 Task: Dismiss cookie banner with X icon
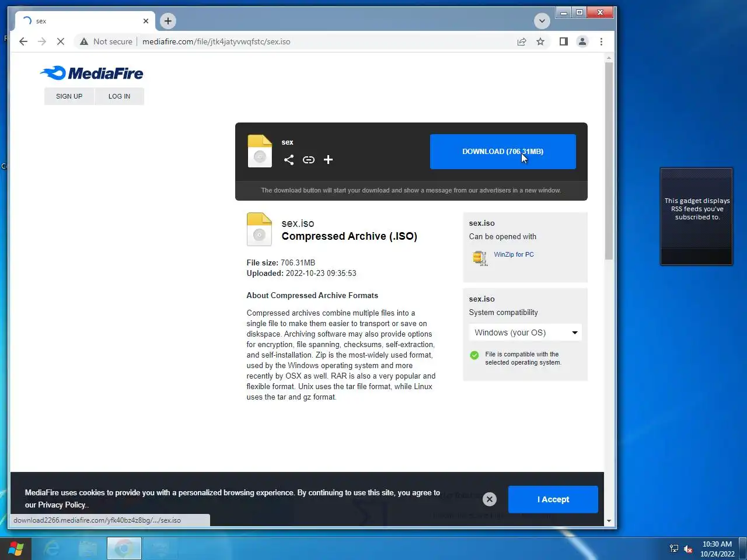tap(490, 499)
